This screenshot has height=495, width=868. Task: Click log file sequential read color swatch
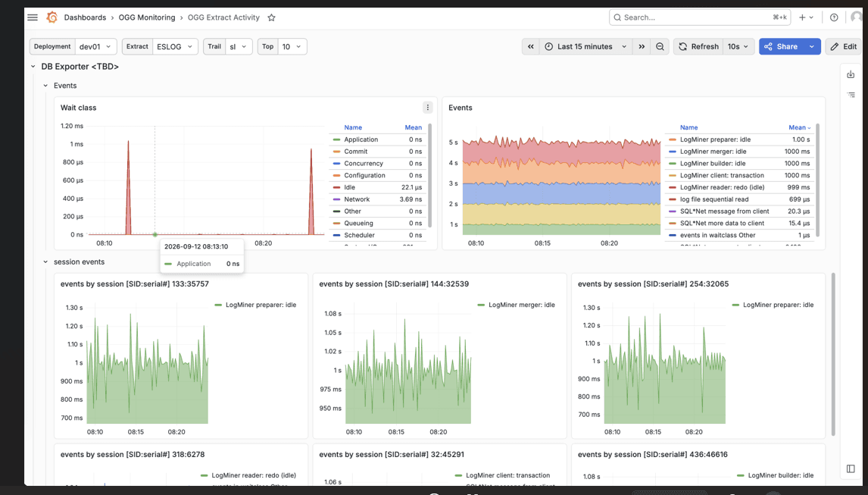click(x=673, y=199)
